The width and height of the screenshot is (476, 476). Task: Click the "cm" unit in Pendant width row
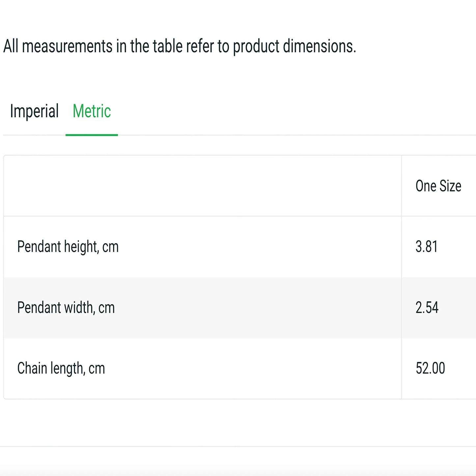coord(106,308)
